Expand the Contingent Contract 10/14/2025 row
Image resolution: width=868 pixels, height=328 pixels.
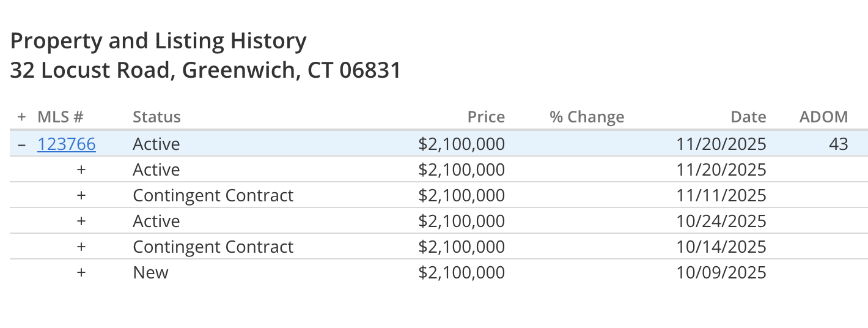pos(81,247)
